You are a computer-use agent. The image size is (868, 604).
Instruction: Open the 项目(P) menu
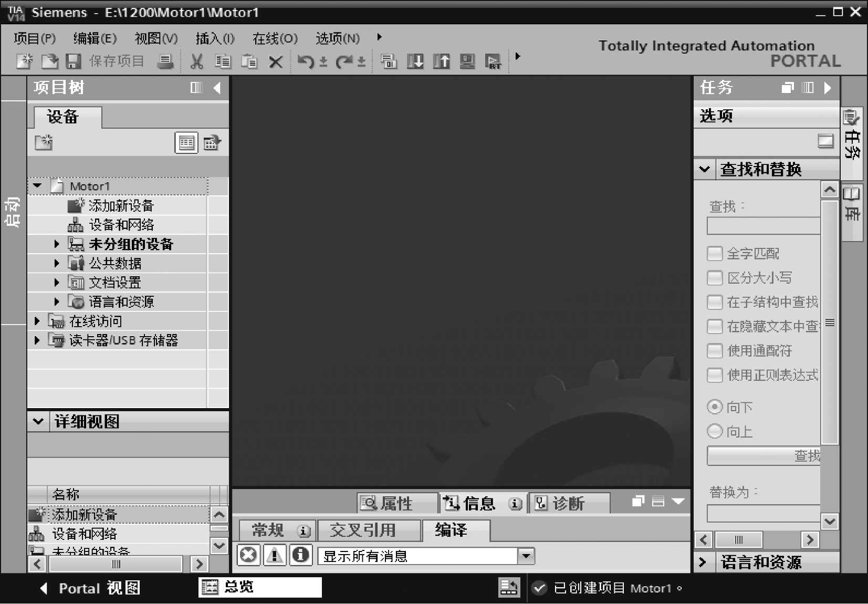tap(35, 38)
